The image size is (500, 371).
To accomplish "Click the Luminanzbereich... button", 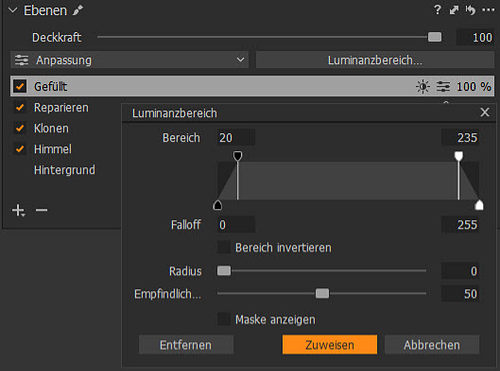I will coord(375,60).
